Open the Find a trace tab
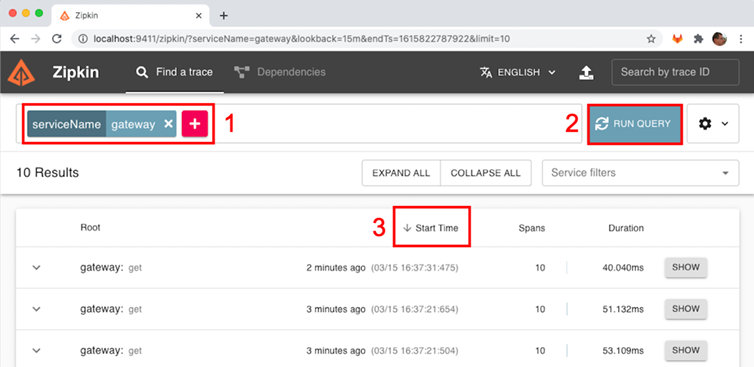The height and width of the screenshot is (367, 754). [x=175, y=72]
